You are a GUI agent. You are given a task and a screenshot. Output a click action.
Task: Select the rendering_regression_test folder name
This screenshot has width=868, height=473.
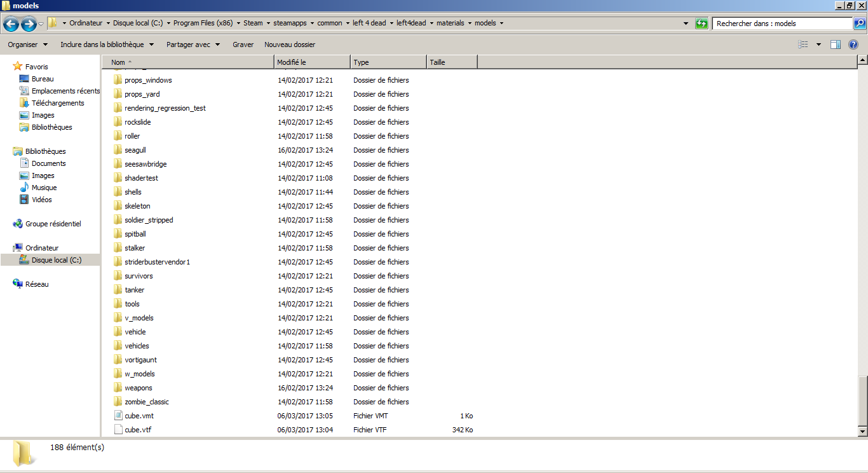pyautogui.click(x=165, y=108)
